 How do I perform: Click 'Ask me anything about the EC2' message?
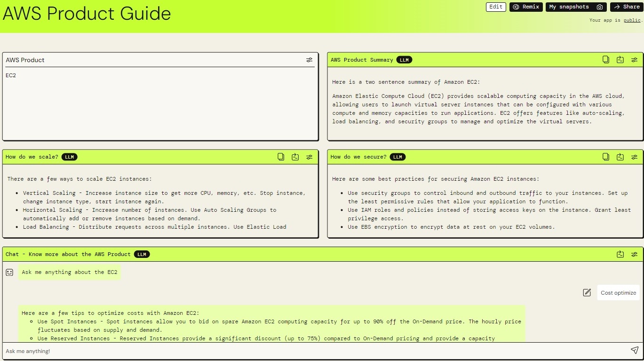pyautogui.click(x=70, y=272)
